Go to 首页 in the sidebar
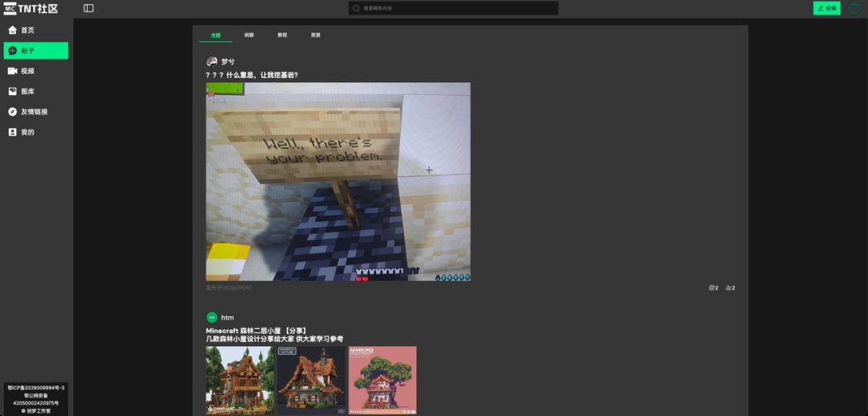The height and width of the screenshot is (416, 868). pos(36,30)
